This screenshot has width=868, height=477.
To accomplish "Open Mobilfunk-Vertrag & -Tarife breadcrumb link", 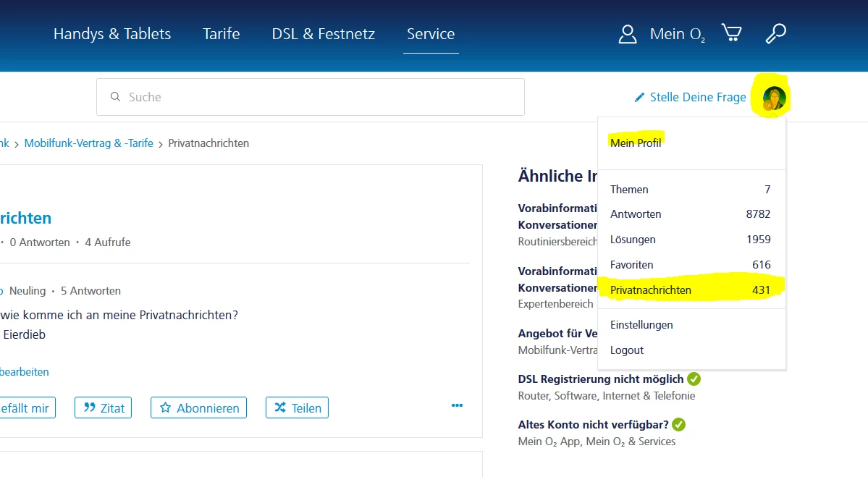I will (x=88, y=143).
